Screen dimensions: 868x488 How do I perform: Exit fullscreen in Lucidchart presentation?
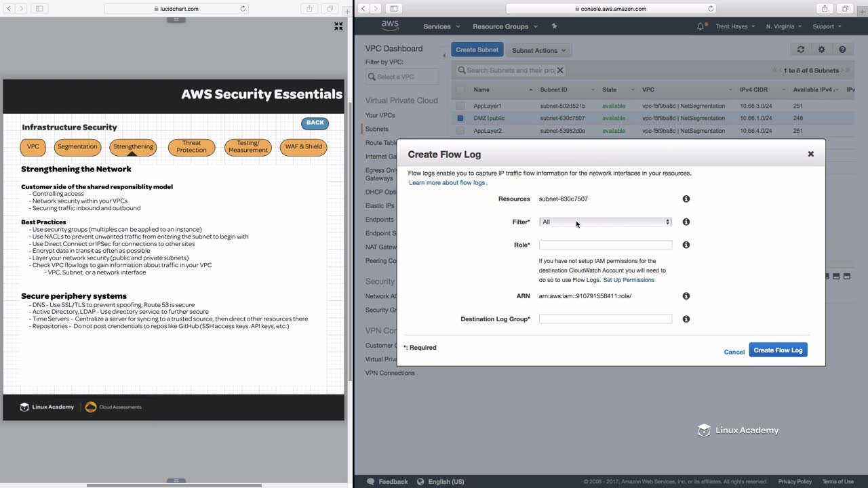[338, 26]
